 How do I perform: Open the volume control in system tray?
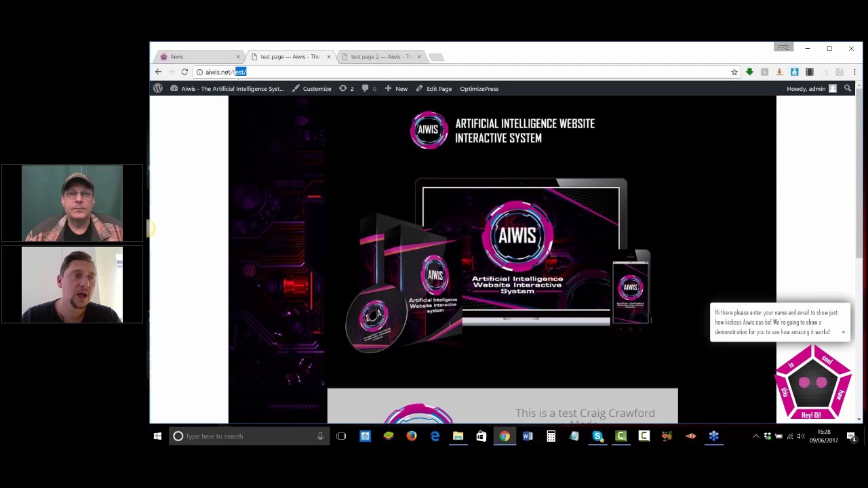coord(801,436)
